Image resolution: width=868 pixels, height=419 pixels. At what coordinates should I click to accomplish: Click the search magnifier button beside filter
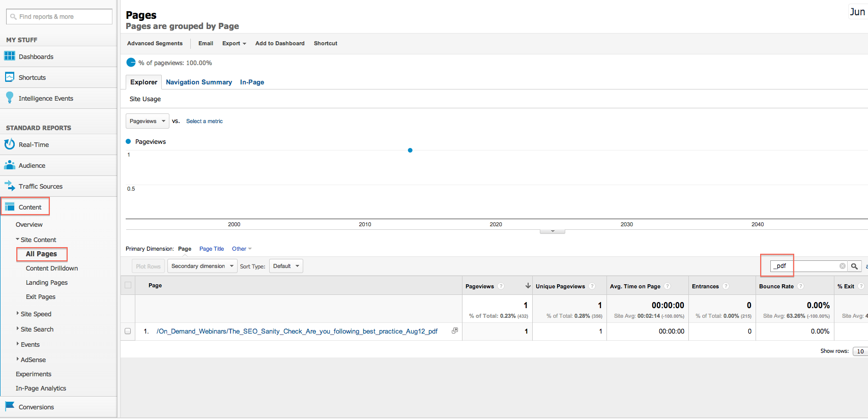point(854,266)
